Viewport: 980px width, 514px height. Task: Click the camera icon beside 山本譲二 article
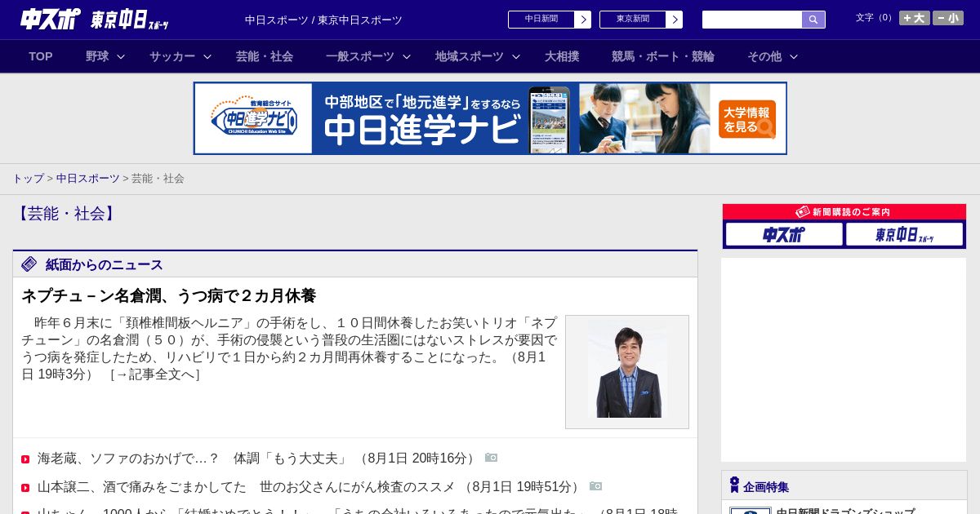[595, 486]
